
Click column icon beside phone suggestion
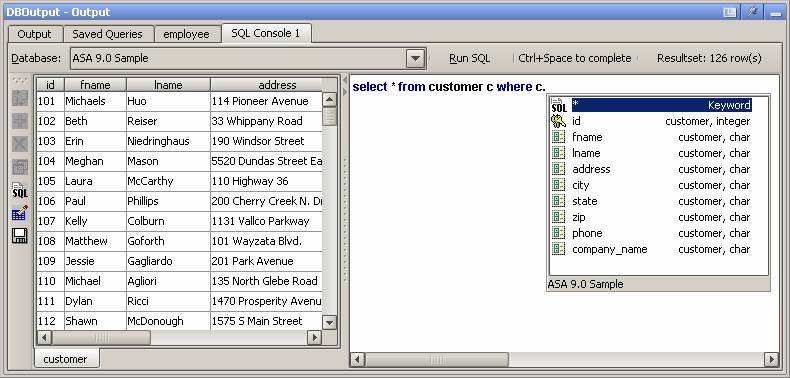point(559,233)
